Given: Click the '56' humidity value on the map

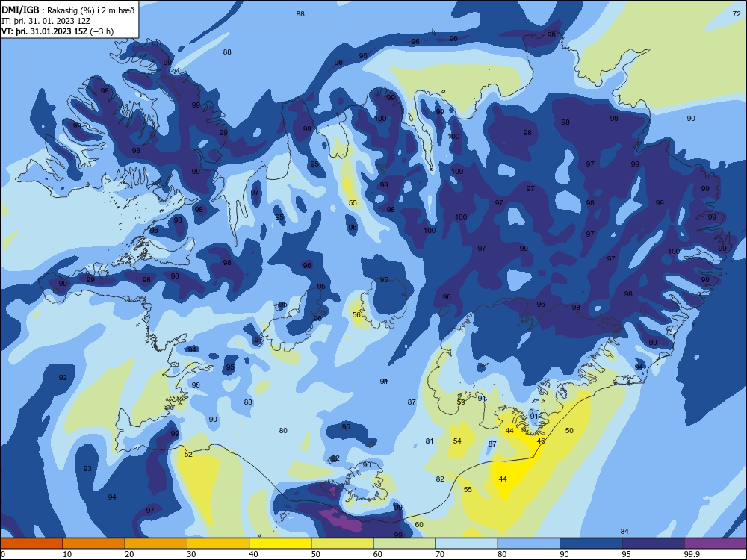Looking at the screenshot, I should click(x=356, y=315).
